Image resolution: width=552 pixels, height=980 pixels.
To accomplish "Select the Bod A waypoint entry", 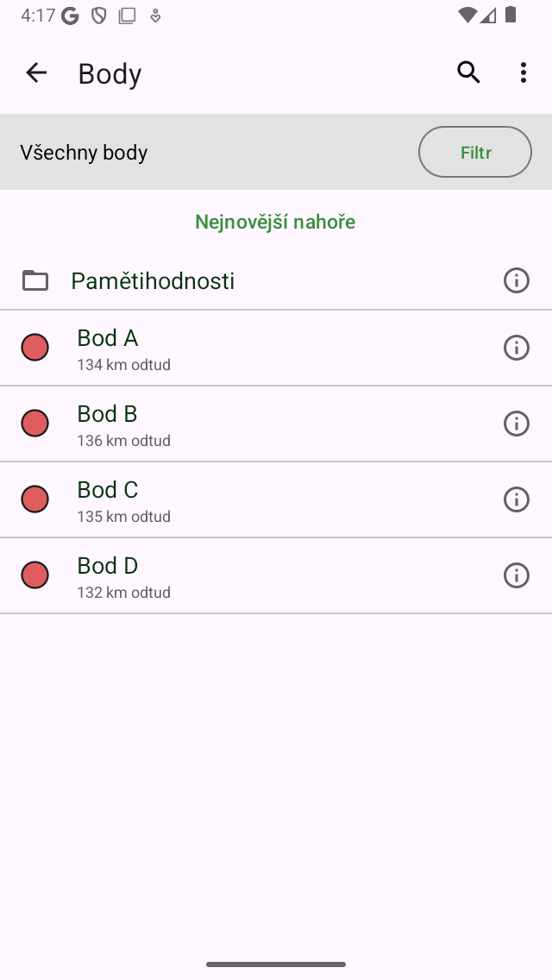I will [259, 348].
